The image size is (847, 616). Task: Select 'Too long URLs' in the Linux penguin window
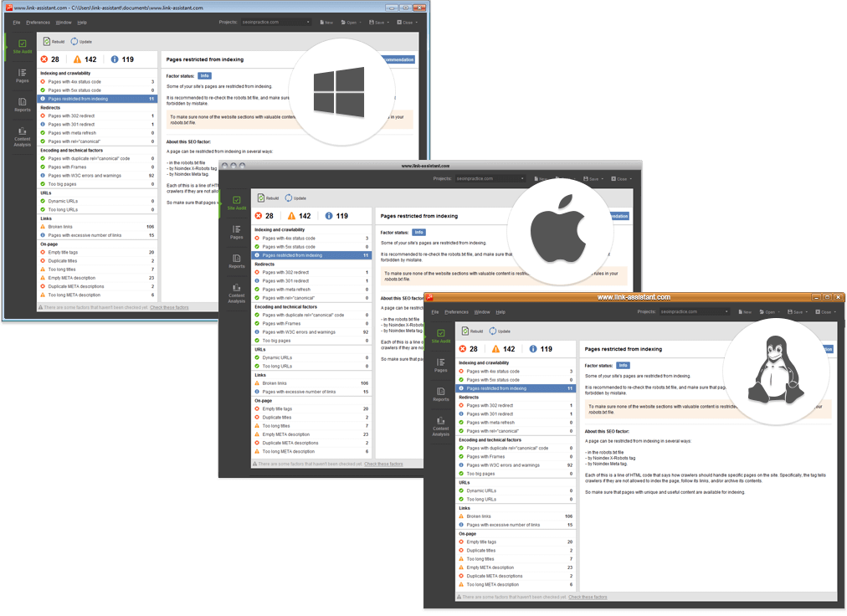pyautogui.click(x=516, y=500)
